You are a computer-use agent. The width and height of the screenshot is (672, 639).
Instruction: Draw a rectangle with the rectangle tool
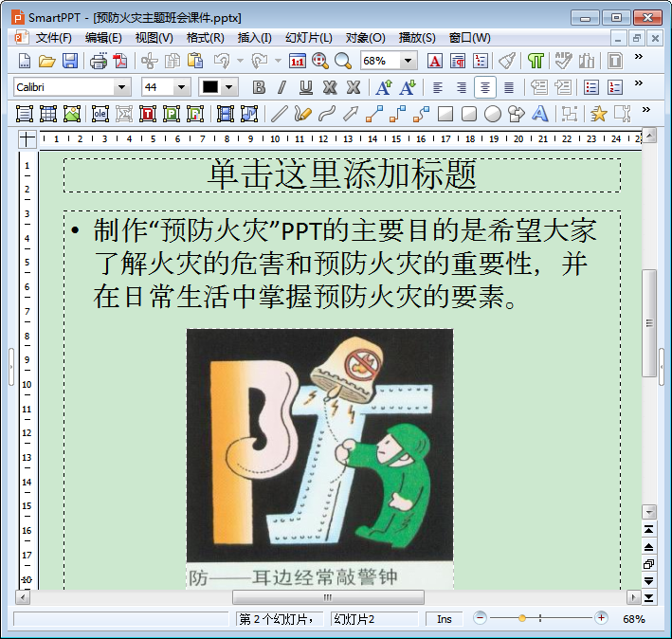click(445, 114)
